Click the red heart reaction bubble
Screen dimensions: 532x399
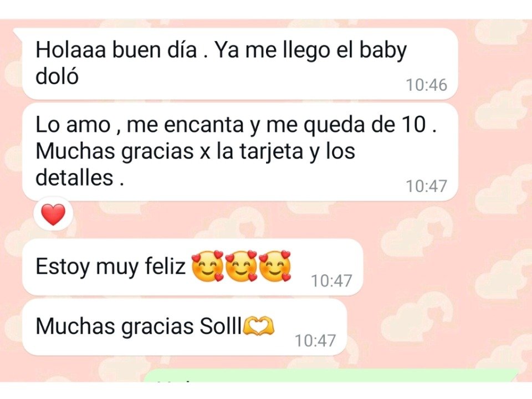tap(53, 214)
